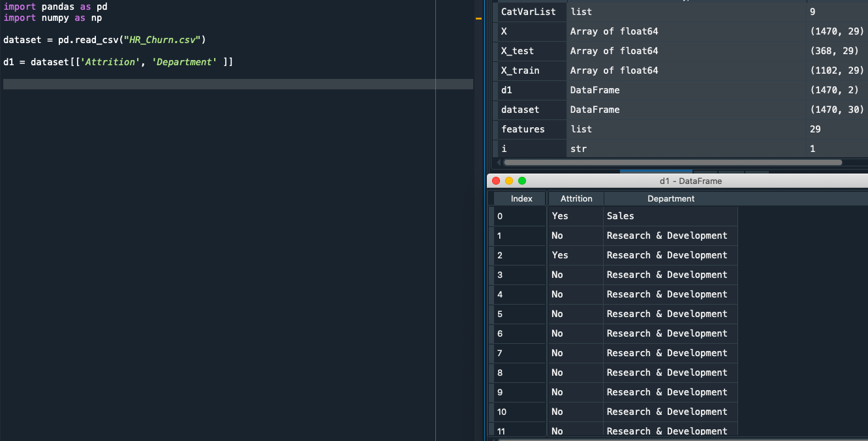
Task: Click the Sales Department cell
Action: 670,216
